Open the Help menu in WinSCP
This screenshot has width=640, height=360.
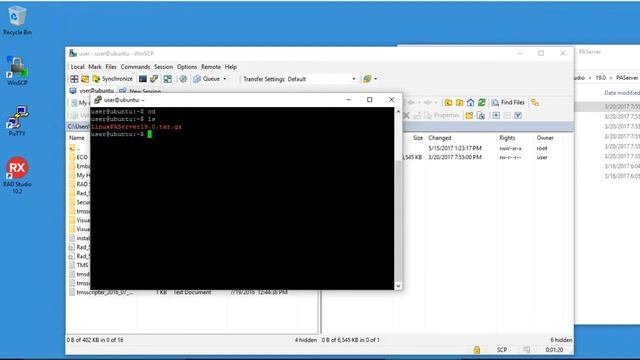[x=231, y=67]
